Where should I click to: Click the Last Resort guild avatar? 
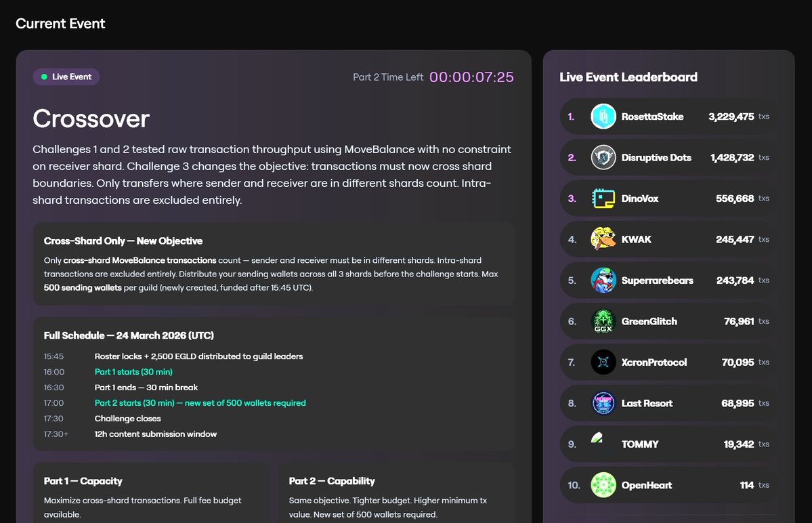coord(603,403)
